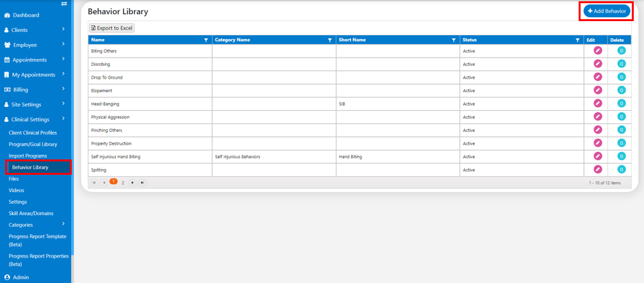The height and width of the screenshot is (283, 644).
Task: Jump to the first page
Action: click(94, 182)
